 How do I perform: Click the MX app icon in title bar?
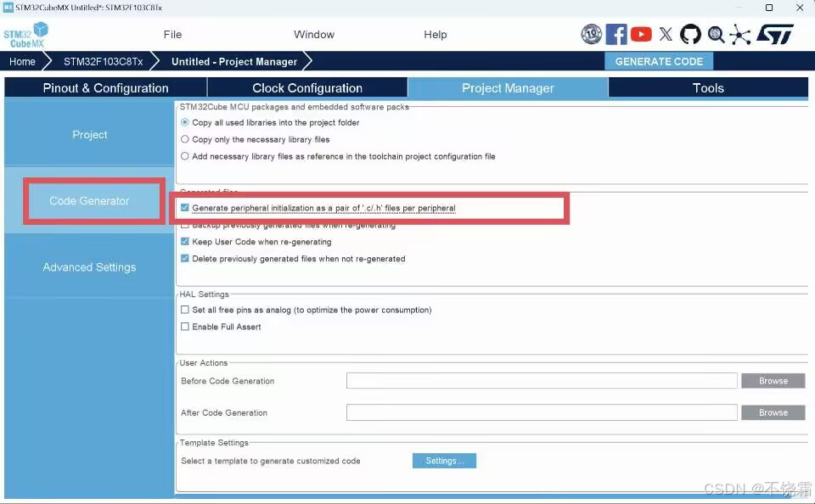coord(8,8)
